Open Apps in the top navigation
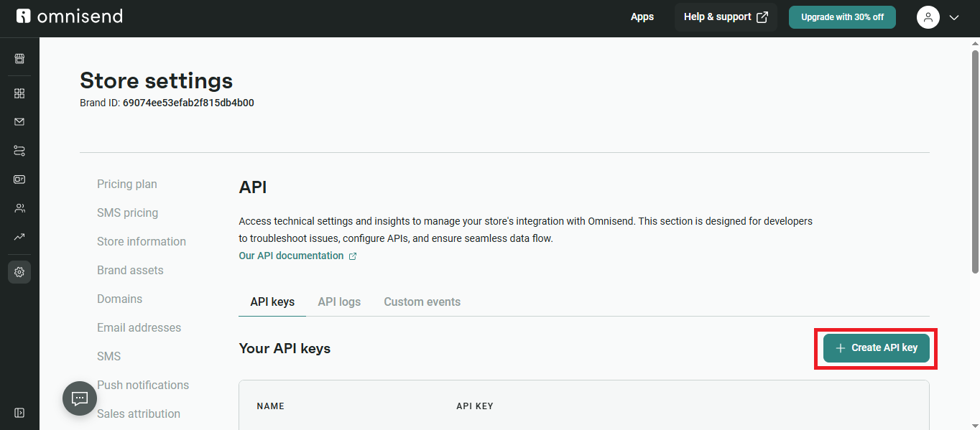The width and height of the screenshot is (980, 430). 642,17
